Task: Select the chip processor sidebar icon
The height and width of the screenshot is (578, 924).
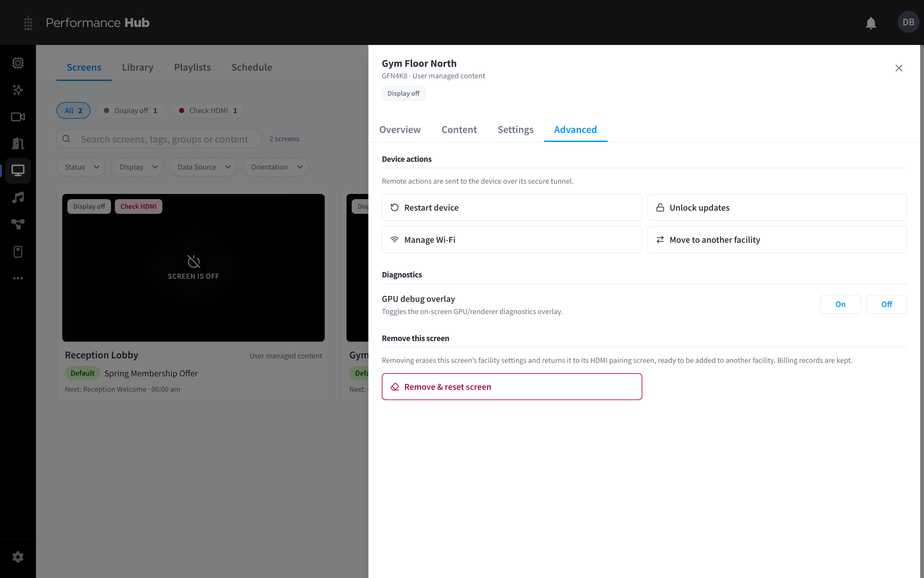Action: pyautogui.click(x=18, y=63)
